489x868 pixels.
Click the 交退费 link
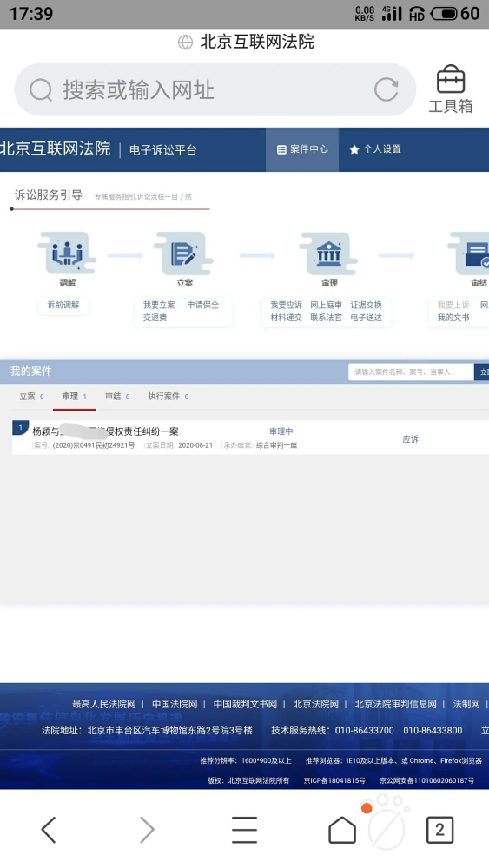[x=155, y=317]
